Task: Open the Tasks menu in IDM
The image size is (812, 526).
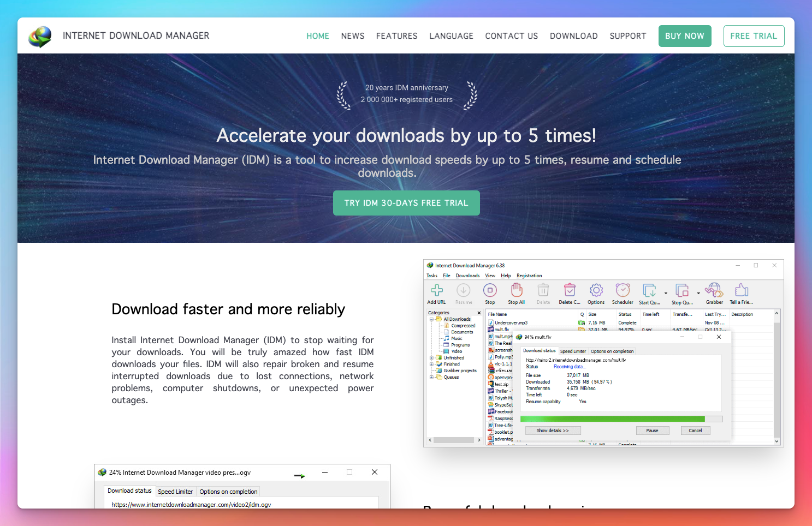Action: [x=432, y=276]
